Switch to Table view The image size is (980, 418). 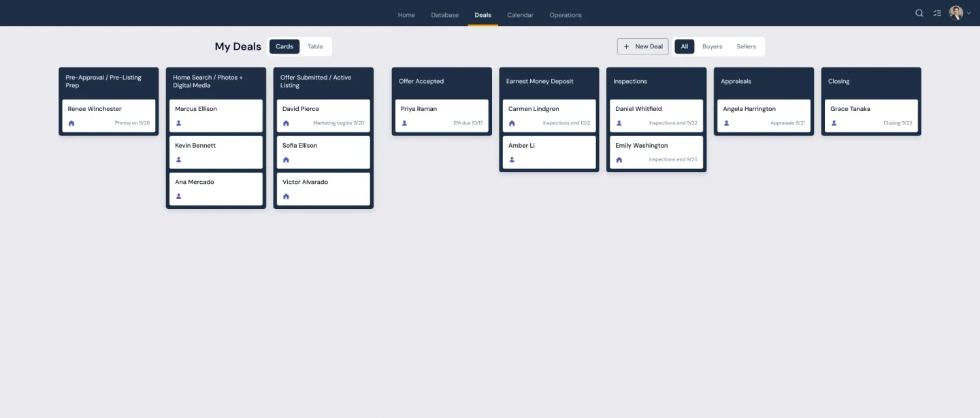click(x=315, y=46)
